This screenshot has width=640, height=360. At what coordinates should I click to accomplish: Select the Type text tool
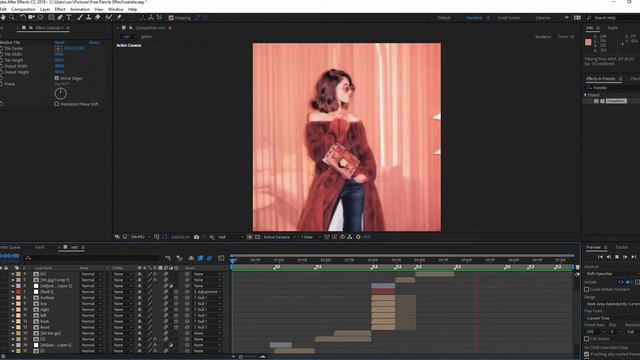(x=69, y=18)
